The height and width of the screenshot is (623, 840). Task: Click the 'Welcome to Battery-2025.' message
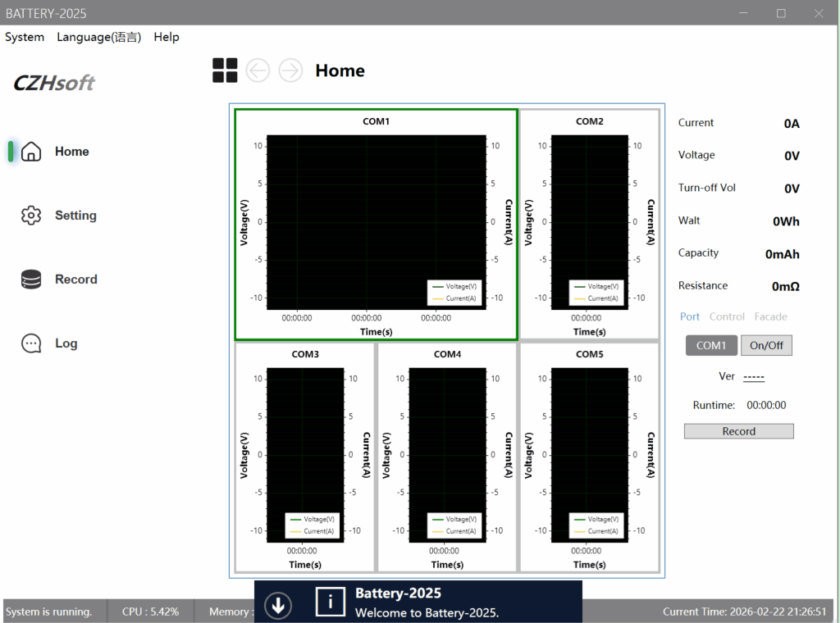(x=427, y=613)
